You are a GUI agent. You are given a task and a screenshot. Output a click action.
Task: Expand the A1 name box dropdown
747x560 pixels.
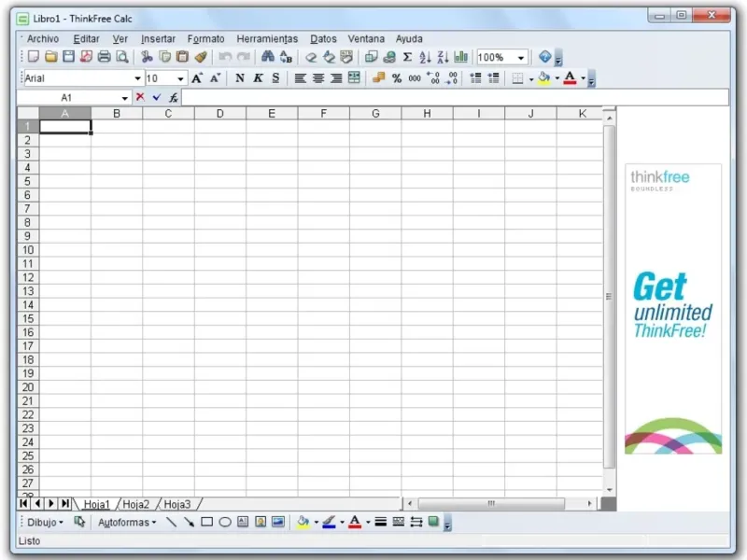125,98
